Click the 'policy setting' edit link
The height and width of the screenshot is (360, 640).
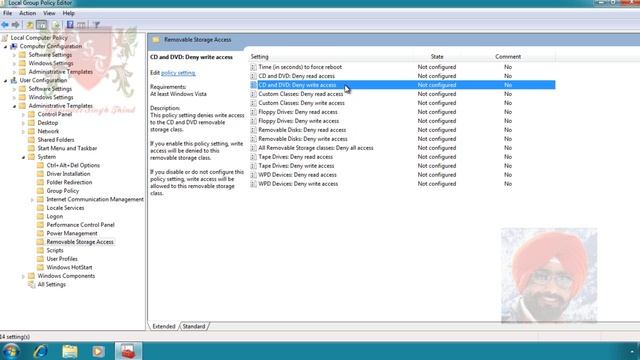(x=178, y=73)
